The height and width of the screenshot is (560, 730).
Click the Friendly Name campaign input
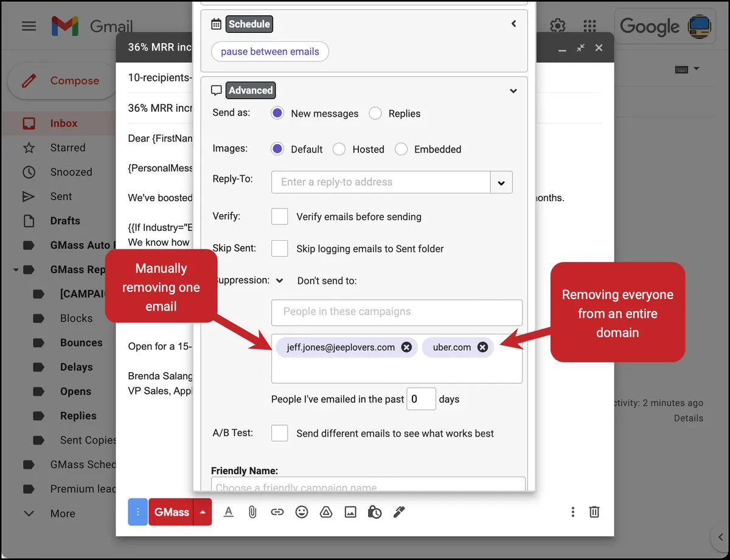368,485
